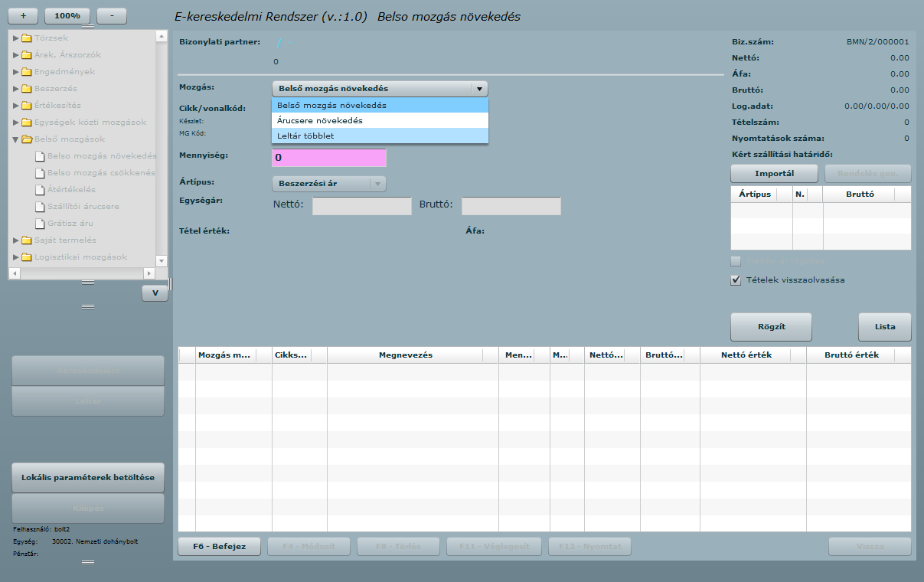
Task: Expand the Saját termelés folder arrow
Action: pos(16,240)
